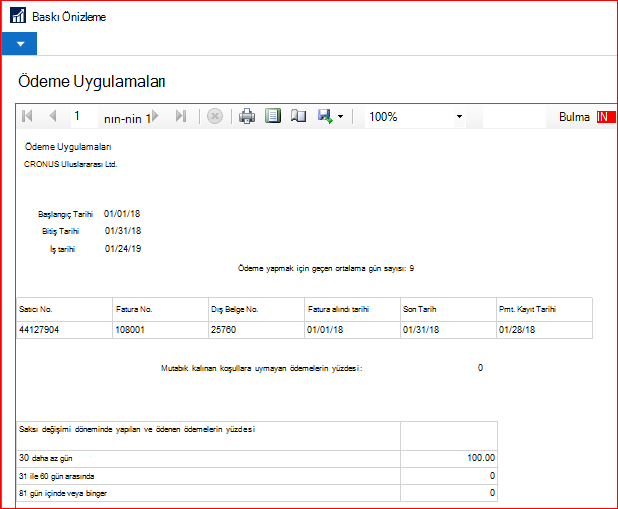The width and height of the screenshot is (618, 509).
Task: Toggle the print layout view icon
Action: (x=273, y=116)
